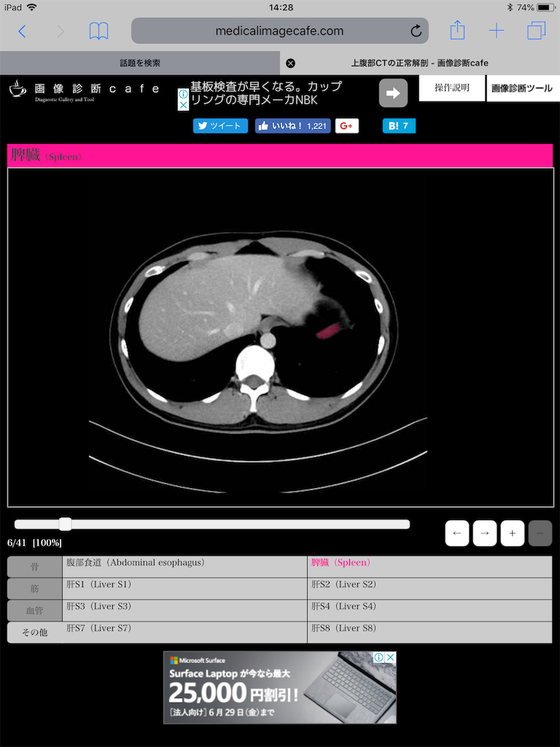
Task: Select the 血管 category tab
Action: 35,611
